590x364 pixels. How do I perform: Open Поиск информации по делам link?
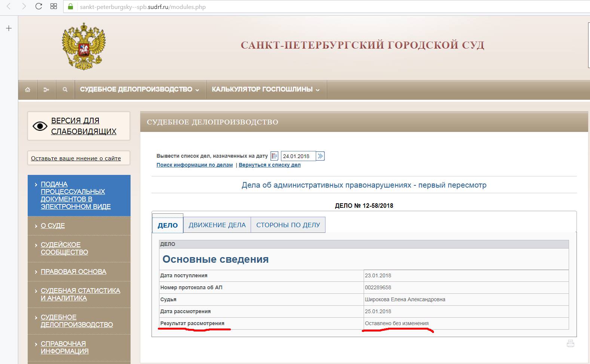point(195,165)
